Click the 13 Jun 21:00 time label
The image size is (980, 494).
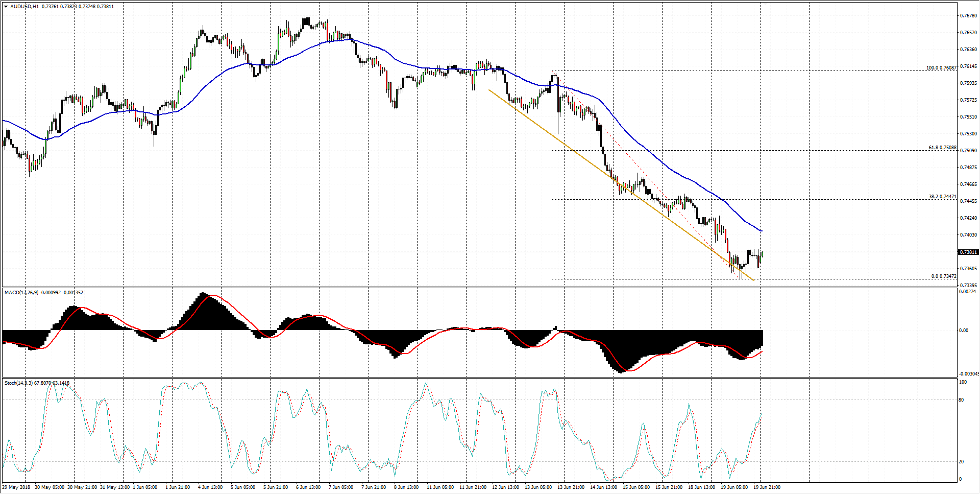click(x=571, y=487)
